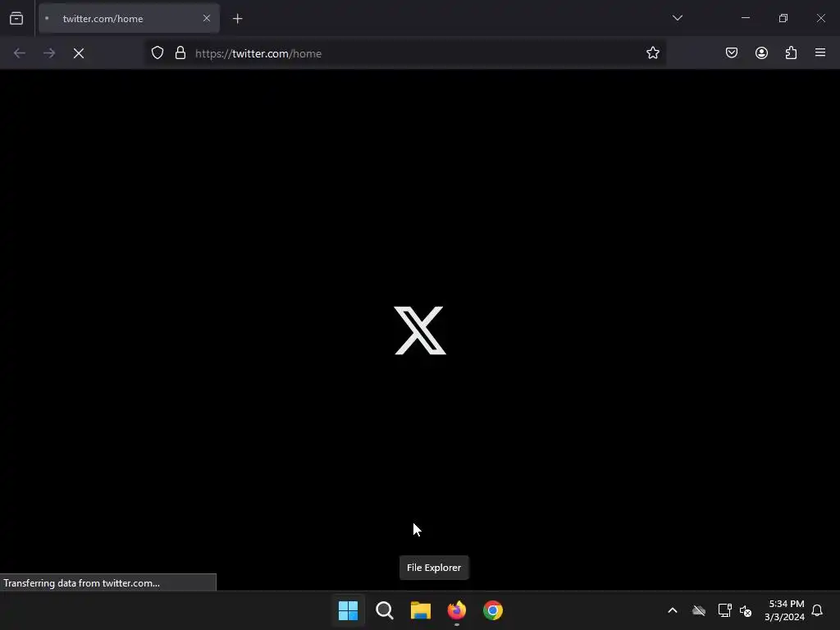Minimize the Firefox window
The height and width of the screenshot is (630, 840).
pos(745,18)
